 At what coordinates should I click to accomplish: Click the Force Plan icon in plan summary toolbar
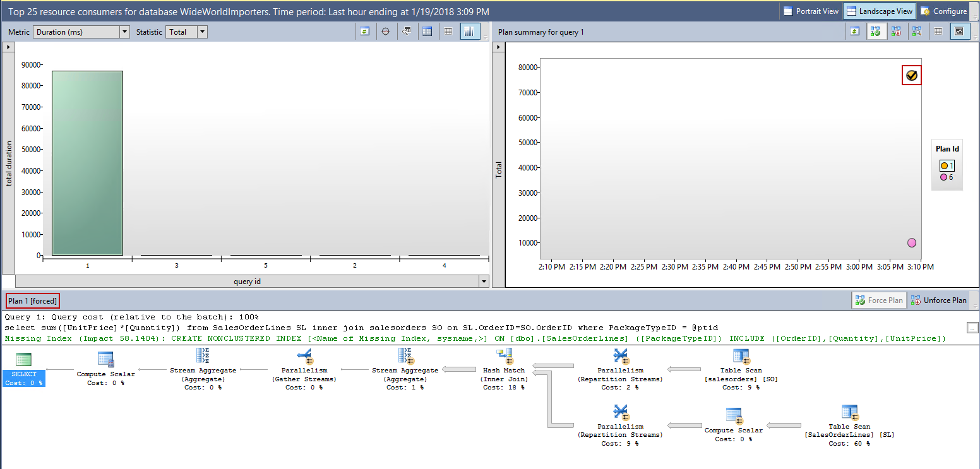click(875, 32)
